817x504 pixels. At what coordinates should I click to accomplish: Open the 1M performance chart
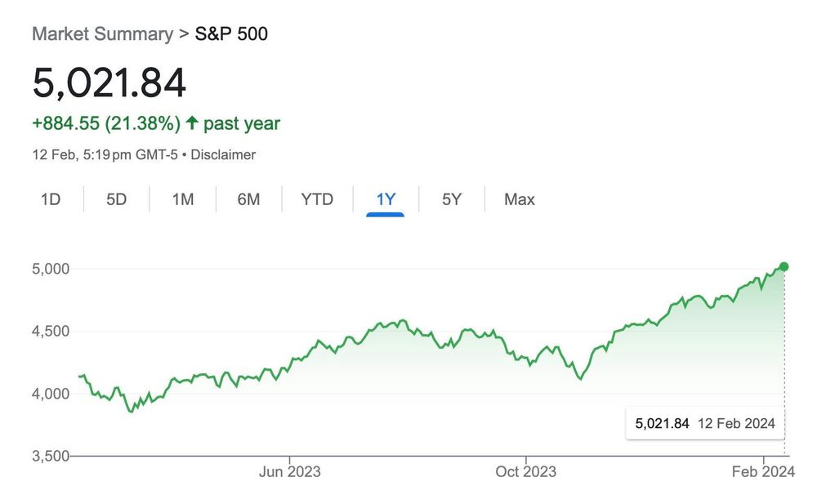pyautogui.click(x=182, y=198)
